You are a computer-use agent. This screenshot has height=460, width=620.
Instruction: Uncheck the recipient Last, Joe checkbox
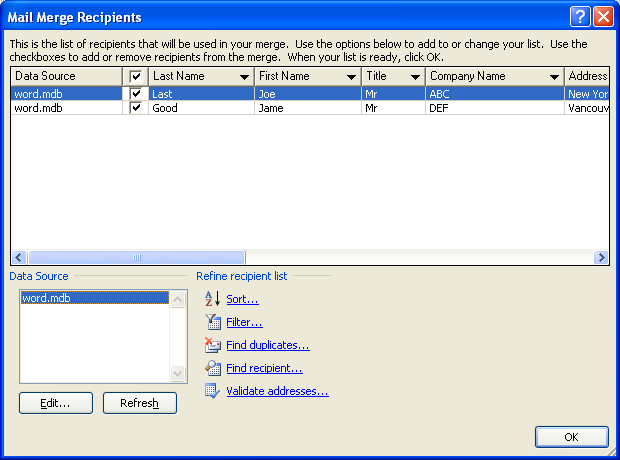point(136,94)
